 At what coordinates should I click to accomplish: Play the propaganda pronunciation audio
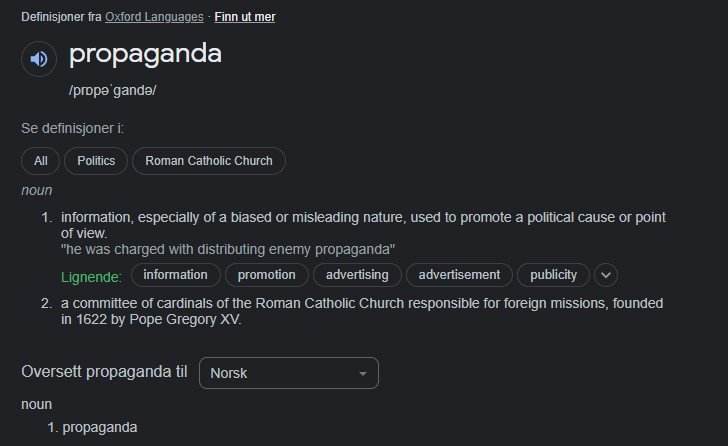pos(39,59)
